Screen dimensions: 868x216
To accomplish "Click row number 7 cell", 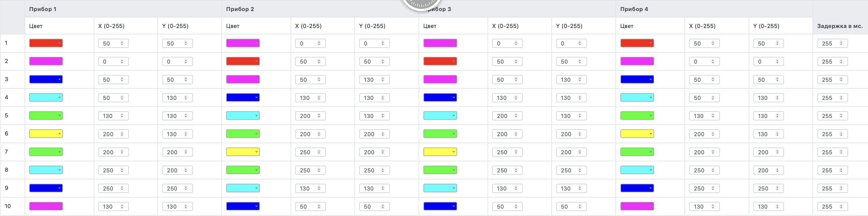I will (x=6, y=152).
